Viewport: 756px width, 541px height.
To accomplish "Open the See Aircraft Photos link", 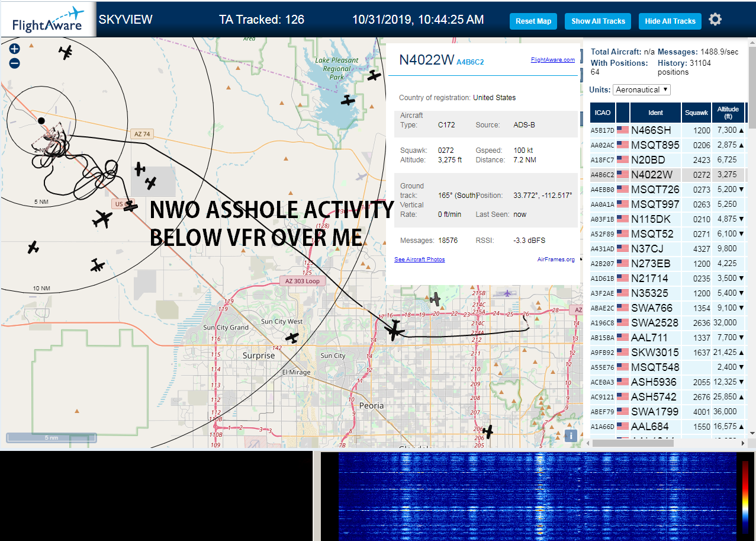I will [x=419, y=259].
